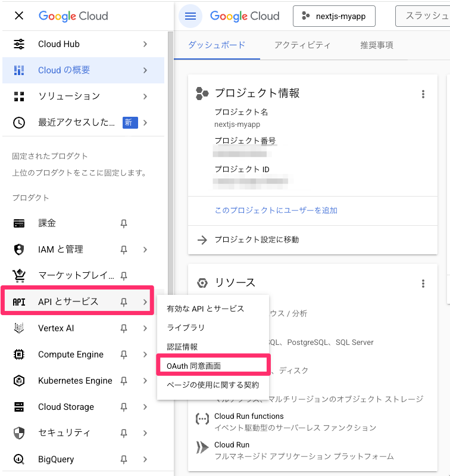Click Google Cloud logo in the sidebar
Viewport: 450px width, 476px height.
(x=73, y=15)
